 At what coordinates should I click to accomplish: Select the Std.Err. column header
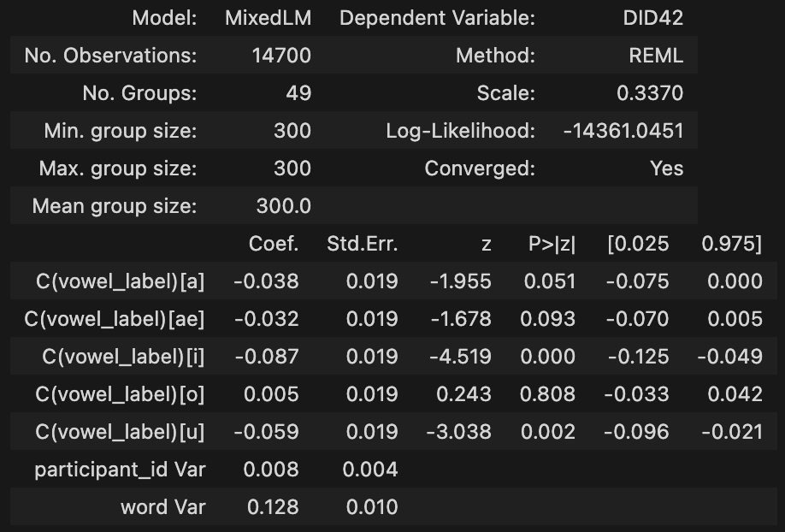363,244
